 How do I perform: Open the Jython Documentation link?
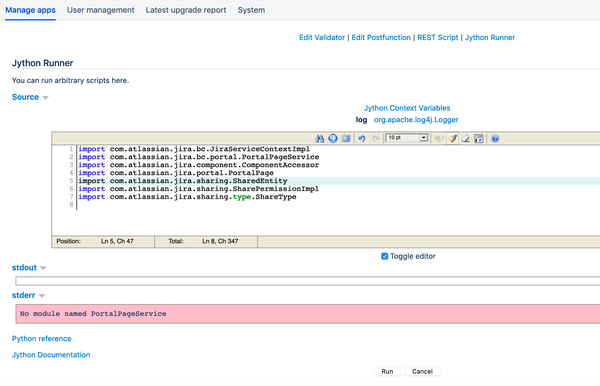[x=51, y=355]
